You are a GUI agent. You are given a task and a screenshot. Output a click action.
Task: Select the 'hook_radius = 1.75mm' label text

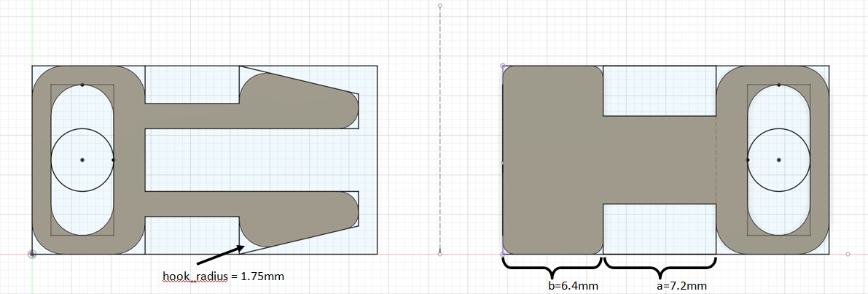[x=223, y=276]
